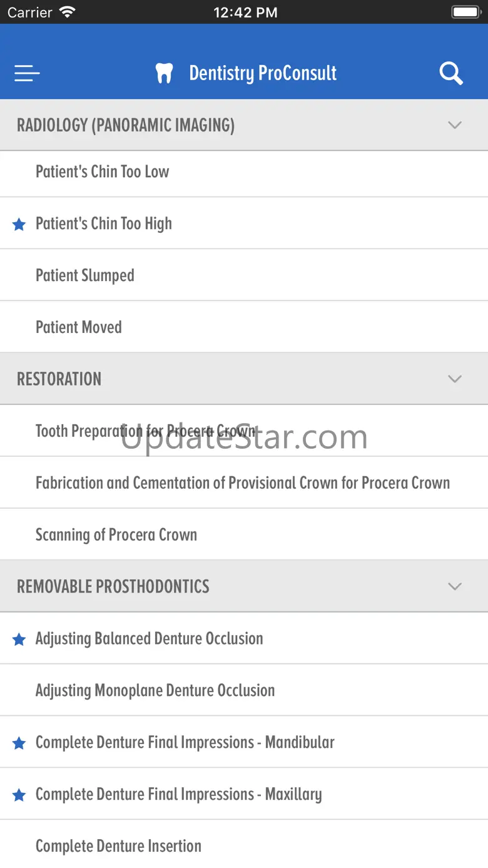
Task: Tap the battery icon in status bar
Action: (465, 12)
